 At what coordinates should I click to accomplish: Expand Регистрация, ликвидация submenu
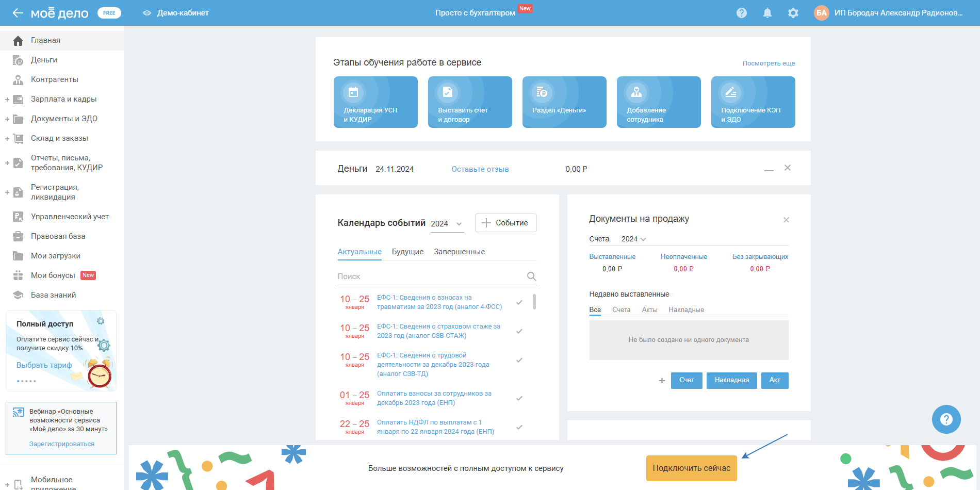pos(7,192)
